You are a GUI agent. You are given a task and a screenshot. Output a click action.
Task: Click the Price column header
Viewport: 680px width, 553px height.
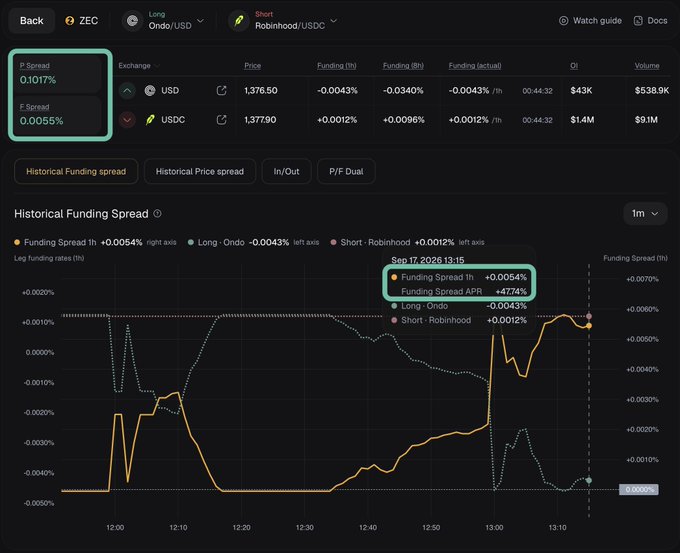[252, 65]
